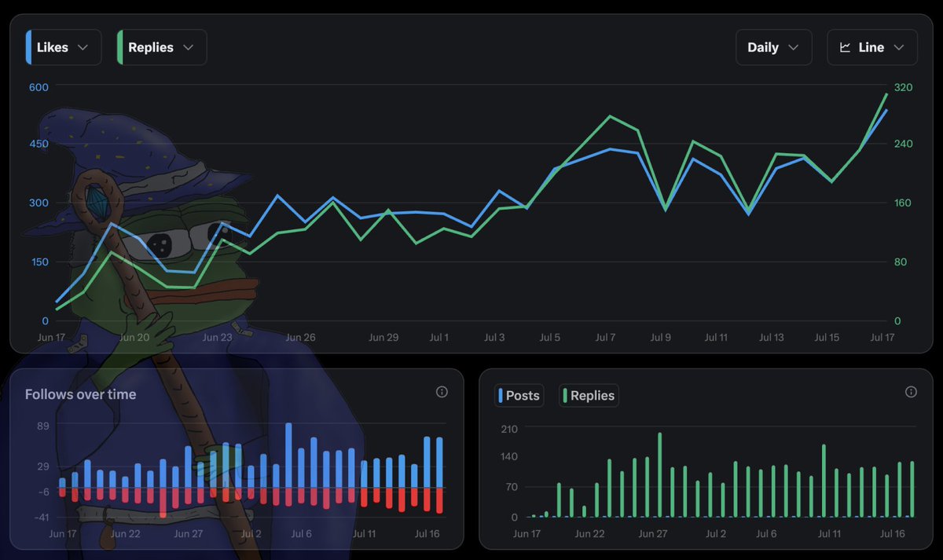The image size is (943, 560).
Task: Click the 140 value on posts axis
Action: tap(510, 456)
